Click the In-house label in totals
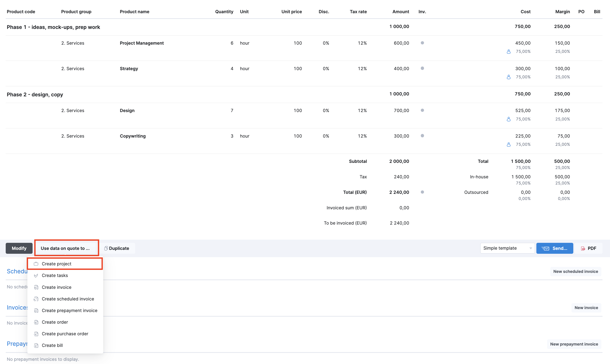 [x=479, y=177]
